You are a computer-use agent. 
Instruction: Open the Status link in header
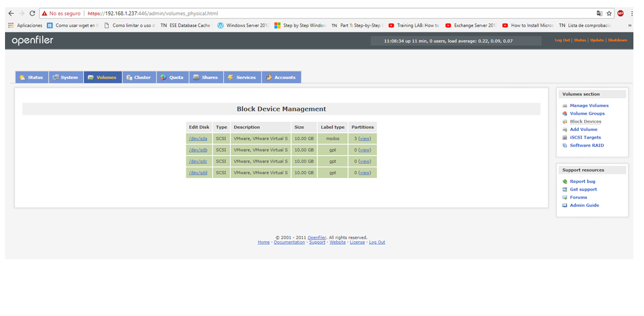coord(580,40)
